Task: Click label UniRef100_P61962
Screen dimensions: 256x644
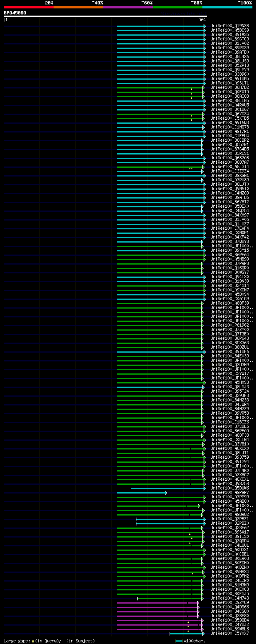Action: pos(230,325)
